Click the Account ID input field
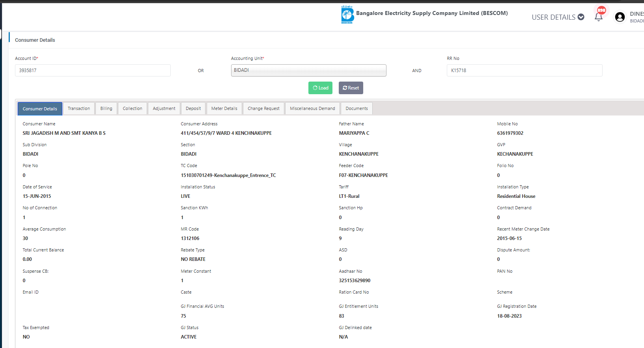644x348 pixels. [93, 71]
